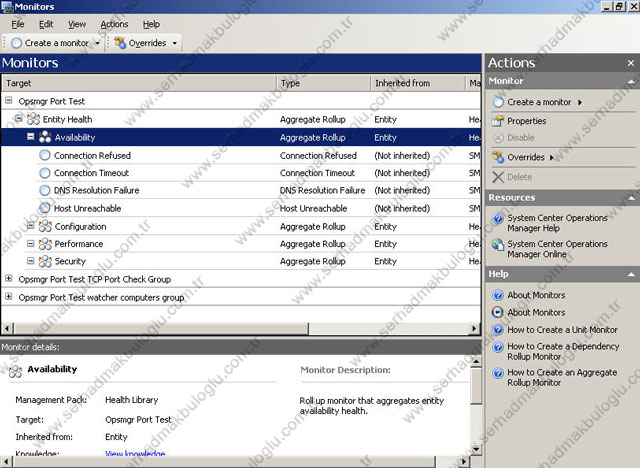Screen dimensions: 640x468
Task: Sort by the Target column header
Action: click(139, 83)
